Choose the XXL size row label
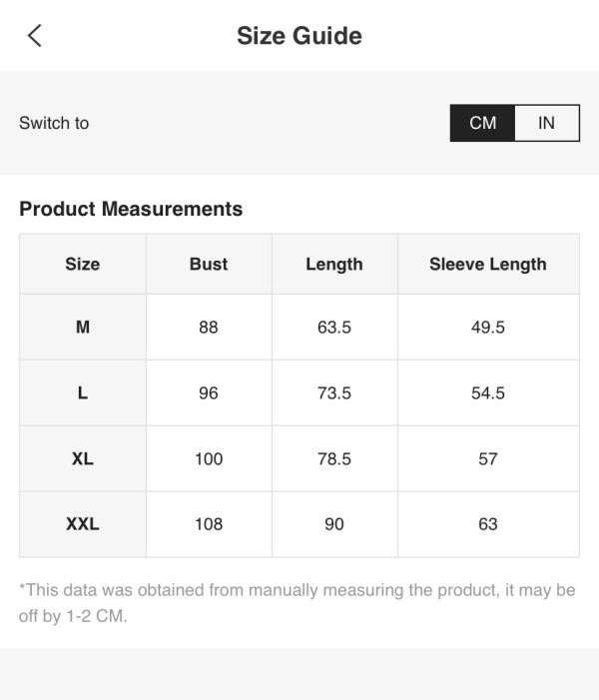Image resolution: width=599 pixels, height=700 pixels. coord(83,523)
